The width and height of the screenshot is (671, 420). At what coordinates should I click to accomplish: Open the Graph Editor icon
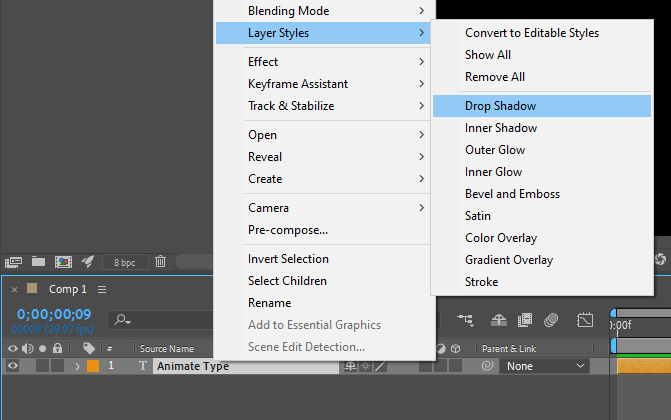point(586,320)
